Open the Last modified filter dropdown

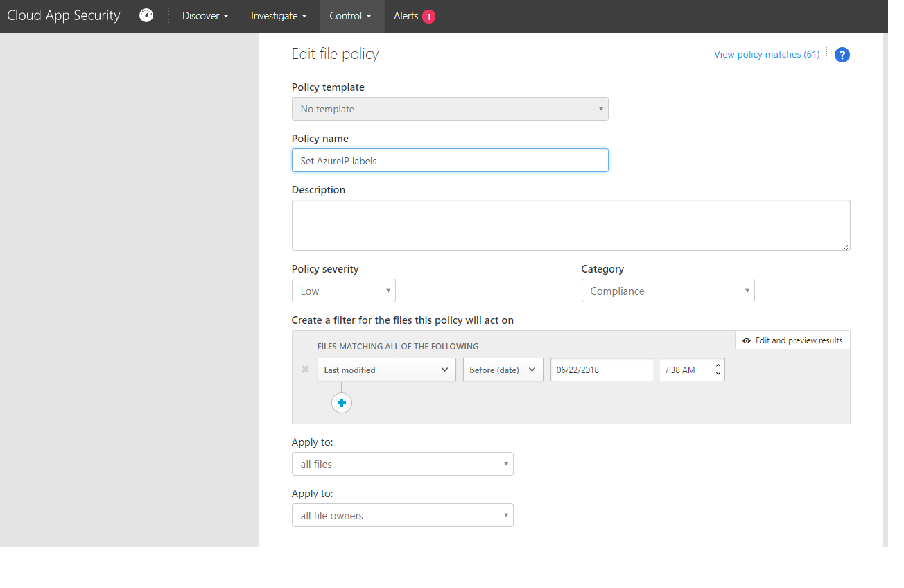tap(386, 370)
